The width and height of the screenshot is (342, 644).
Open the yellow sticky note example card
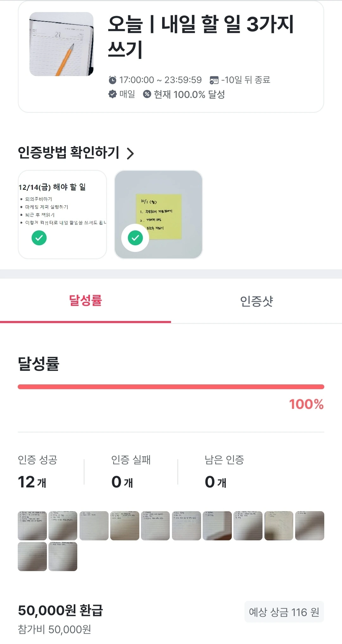[x=158, y=215]
